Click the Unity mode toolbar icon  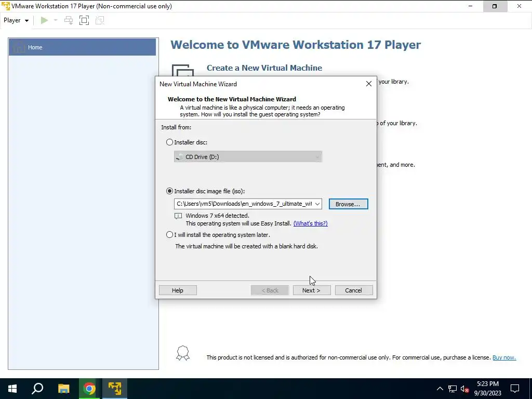tap(100, 20)
